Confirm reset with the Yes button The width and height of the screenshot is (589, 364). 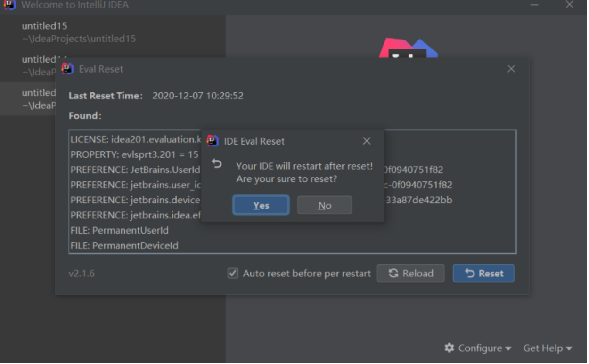pyautogui.click(x=261, y=205)
